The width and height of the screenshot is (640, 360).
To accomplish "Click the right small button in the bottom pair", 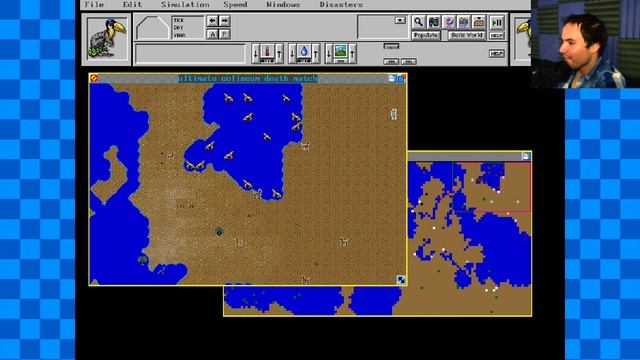I will click(409, 61).
